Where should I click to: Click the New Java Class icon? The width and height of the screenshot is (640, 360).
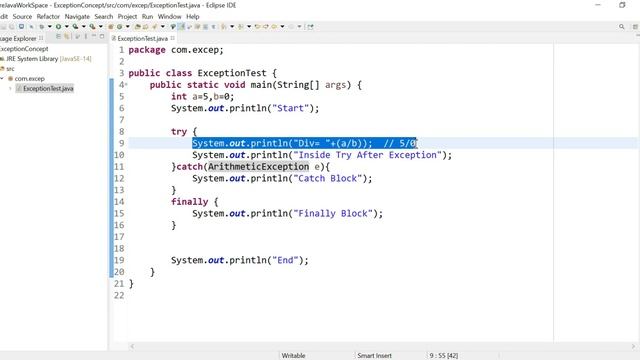120,27
